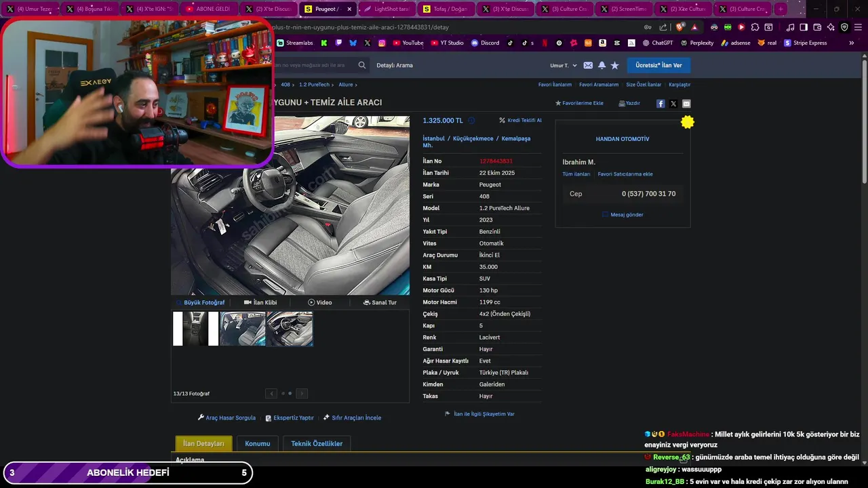Viewport: 868px width, 488px height.
Task: Open Büyük Fotoğraf view
Action: 200,302
